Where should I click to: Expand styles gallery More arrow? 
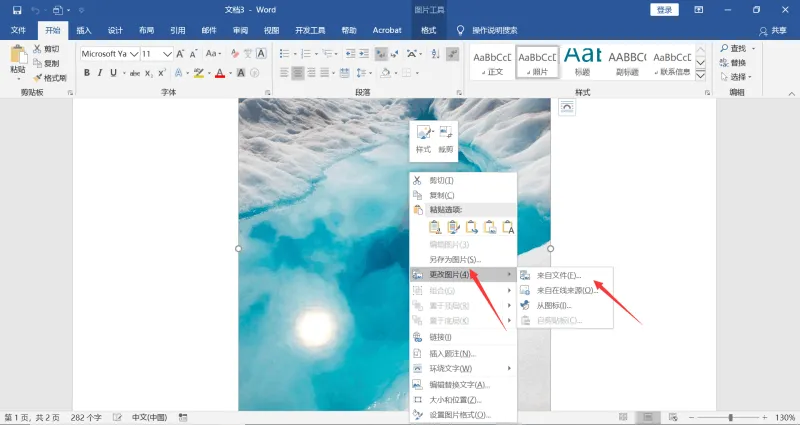[x=701, y=75]
